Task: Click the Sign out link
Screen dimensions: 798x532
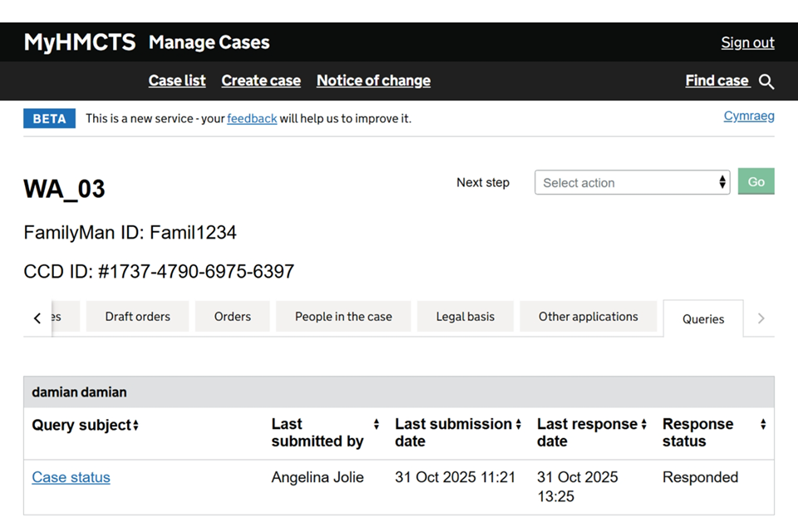Action: pyautogui.click(x=747, y=42)
